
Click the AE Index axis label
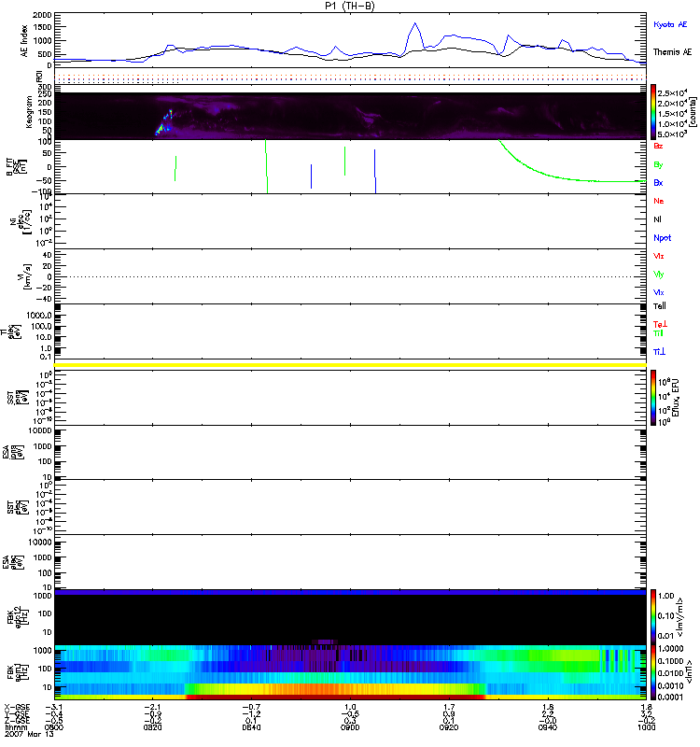click(x=24, y=41)
